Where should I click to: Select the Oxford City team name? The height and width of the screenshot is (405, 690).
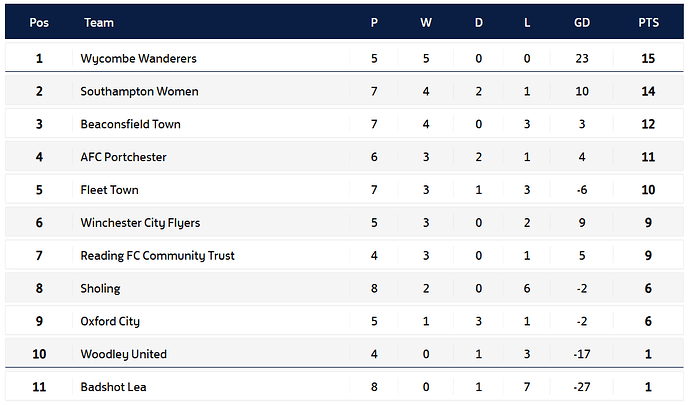coord(108,322)
